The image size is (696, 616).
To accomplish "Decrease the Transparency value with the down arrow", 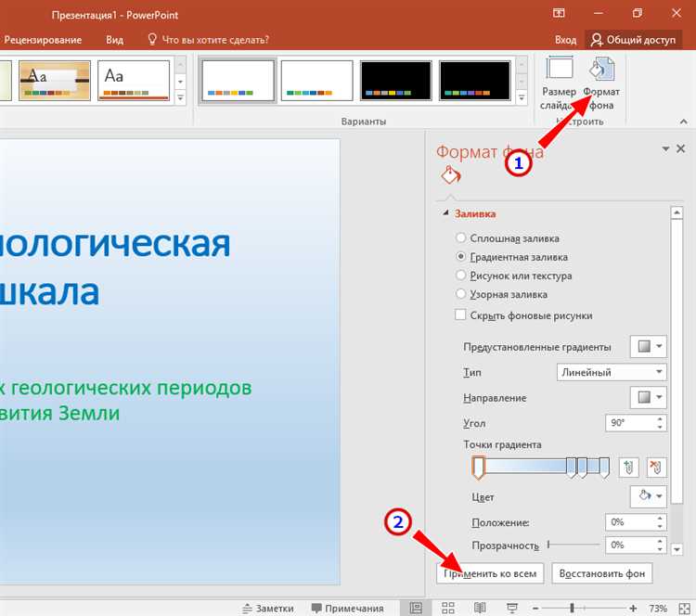I will [x=660, y=549].
